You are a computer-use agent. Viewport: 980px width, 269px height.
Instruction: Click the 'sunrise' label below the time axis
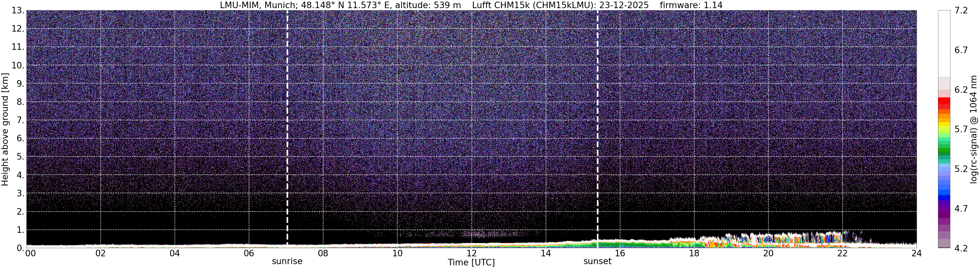(287, 262)
